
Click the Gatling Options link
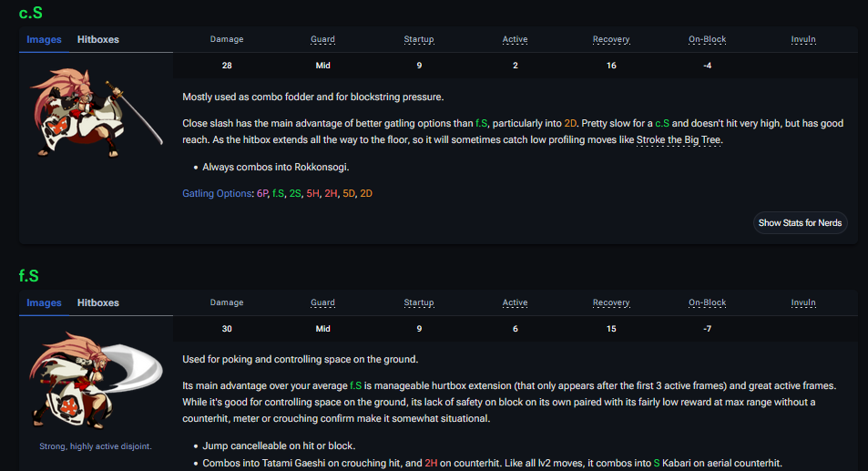click(x=218, y=193)
